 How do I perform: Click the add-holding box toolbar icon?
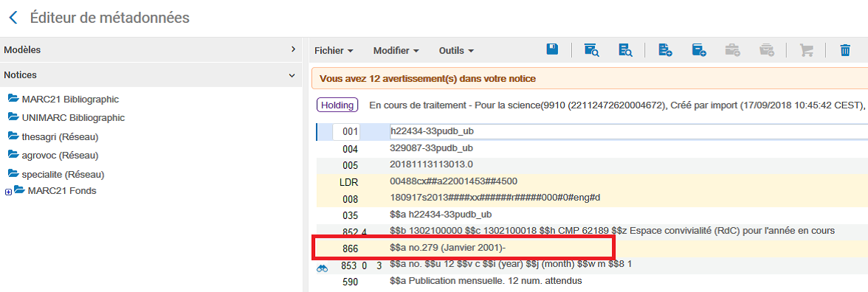point(699,50)
